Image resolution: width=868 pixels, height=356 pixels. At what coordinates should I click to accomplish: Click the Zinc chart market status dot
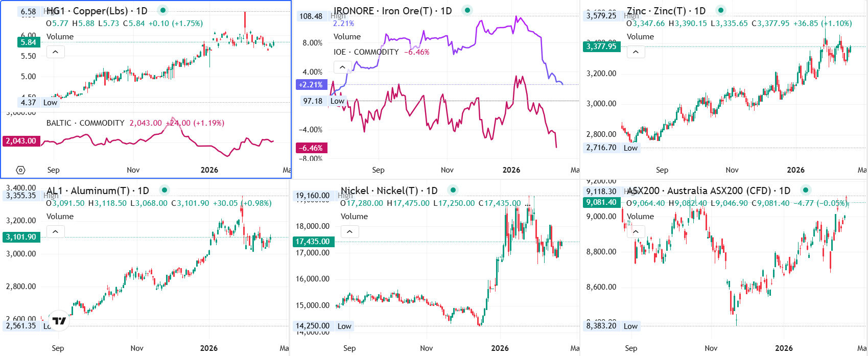pyautogui.click(x=720, y=10)
